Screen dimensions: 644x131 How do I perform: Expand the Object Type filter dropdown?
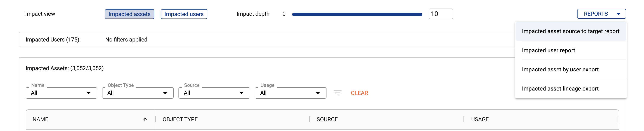(x=137, y=93)
